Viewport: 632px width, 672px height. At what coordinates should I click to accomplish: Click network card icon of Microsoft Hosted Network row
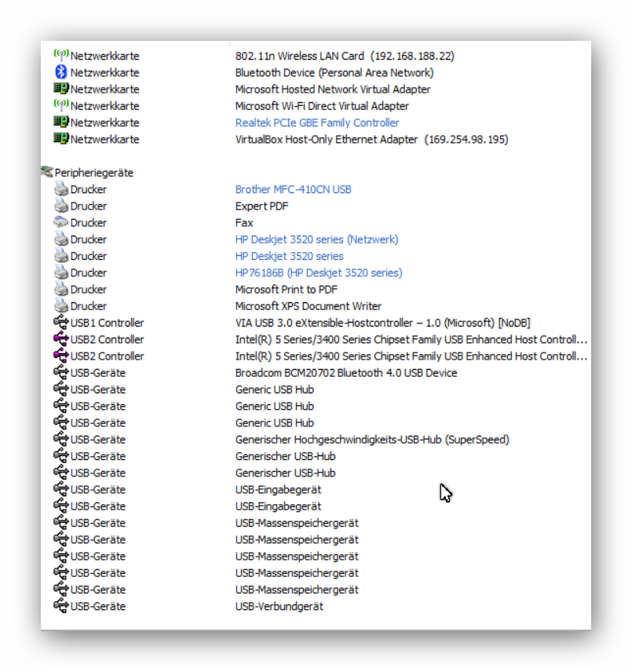click(x=60, y=88)
